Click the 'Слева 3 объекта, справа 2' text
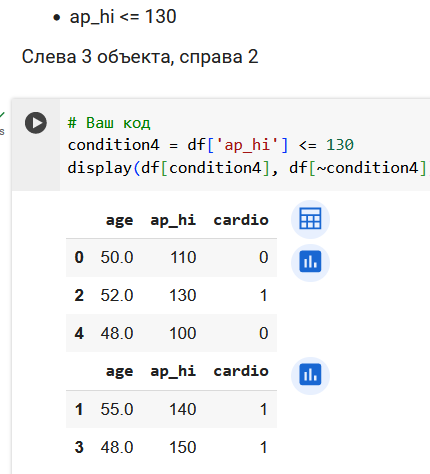The width and height of the screenshot is (430, 474). [140, 57]
